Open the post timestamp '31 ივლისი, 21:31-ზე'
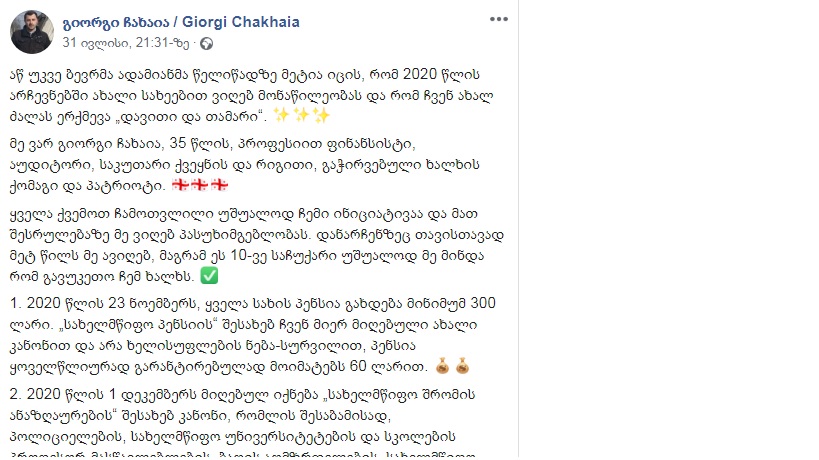This screenshot has height=460, width=819. 126,43
